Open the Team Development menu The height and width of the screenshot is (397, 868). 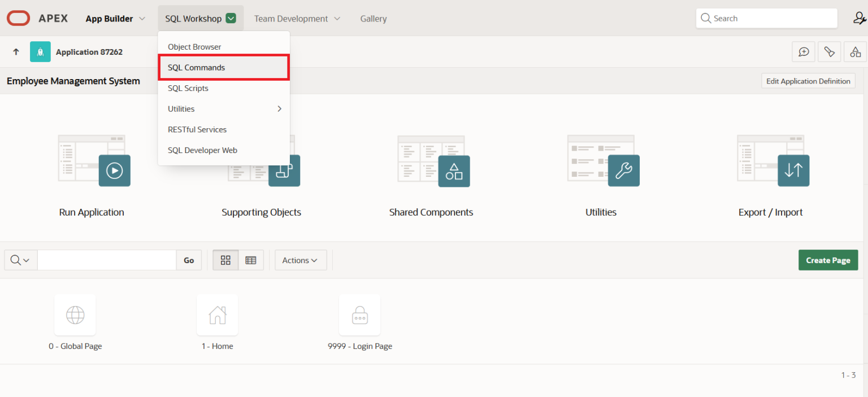click(x=292, y=18)
